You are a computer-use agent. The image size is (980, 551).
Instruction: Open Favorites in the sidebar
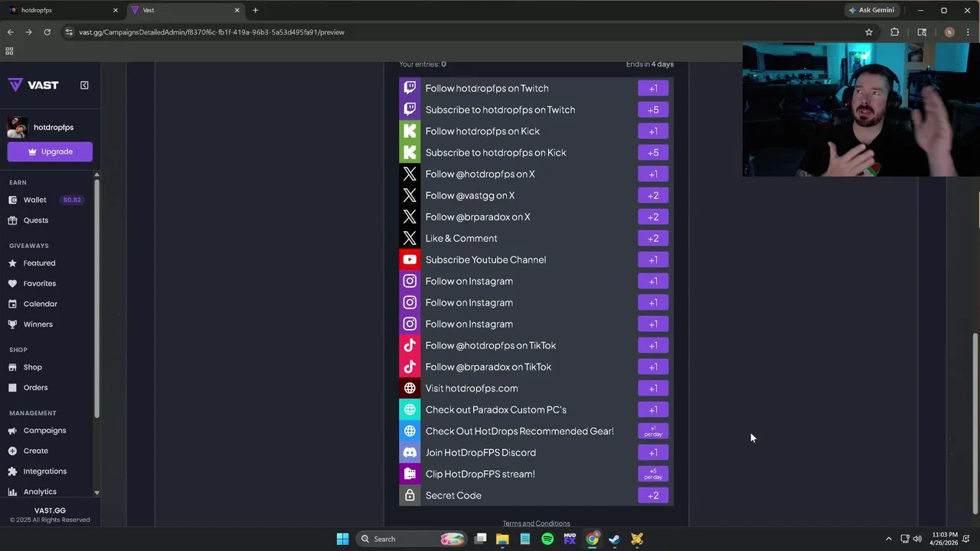click(39, 283)
